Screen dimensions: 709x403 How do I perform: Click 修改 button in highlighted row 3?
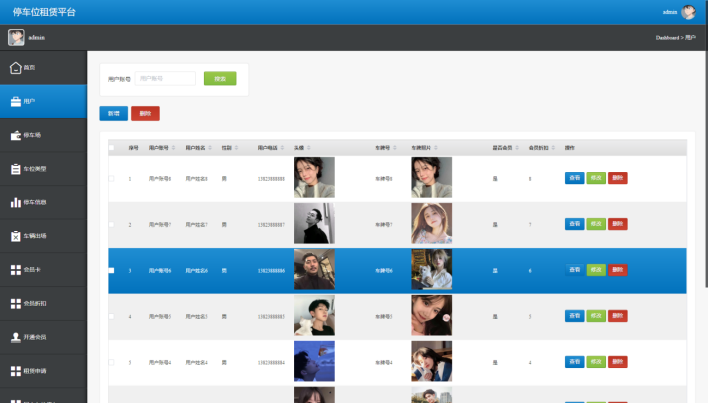tap(596, 270)
